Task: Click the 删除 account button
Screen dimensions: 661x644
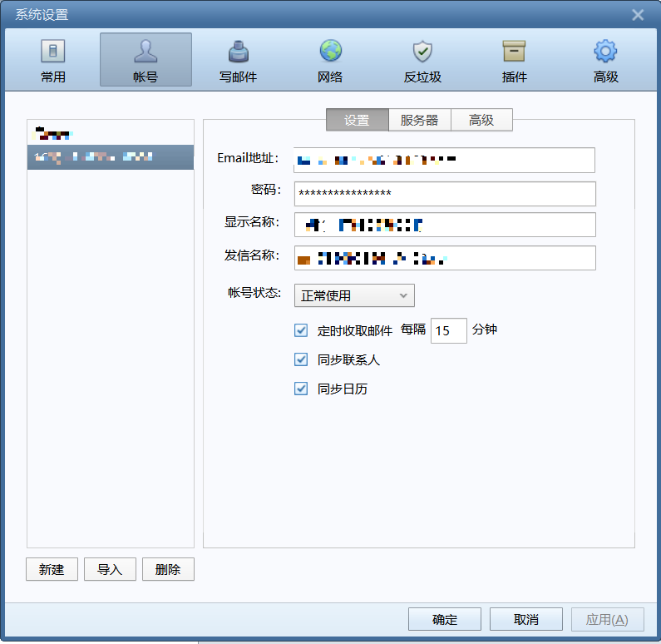Action: coord(168,569)
